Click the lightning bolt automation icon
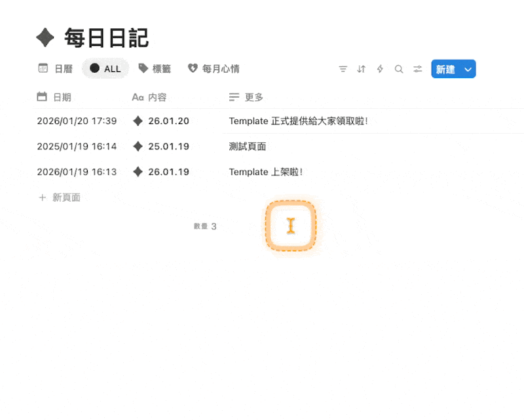This screenshot has width=524, height=420. 380,69
